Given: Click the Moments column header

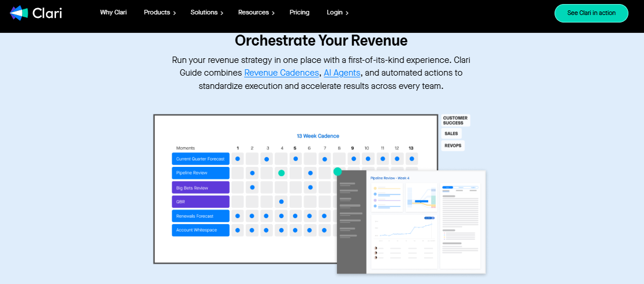Looking at the screenshot, I should coord(185,148).
